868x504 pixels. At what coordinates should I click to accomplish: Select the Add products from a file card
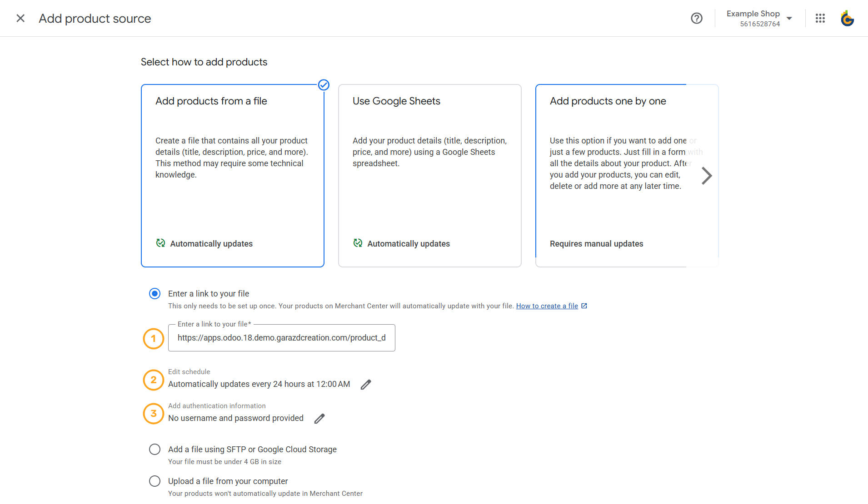[x=232, y=175]
